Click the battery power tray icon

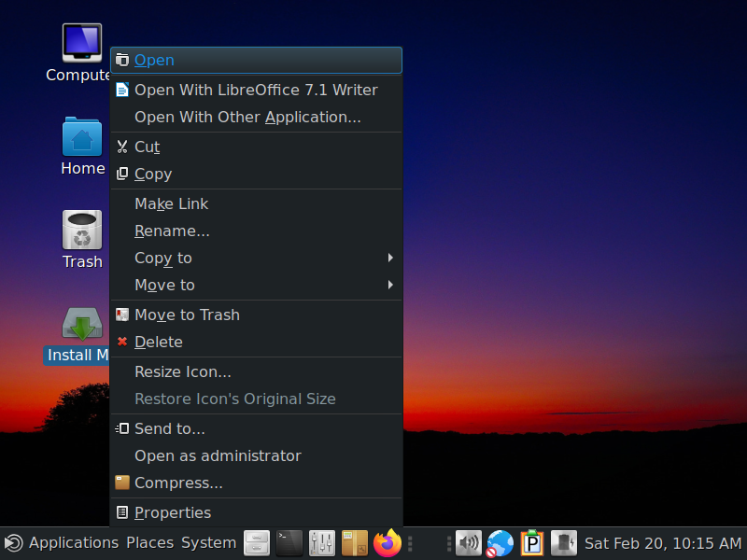click(x=564, y=543)
